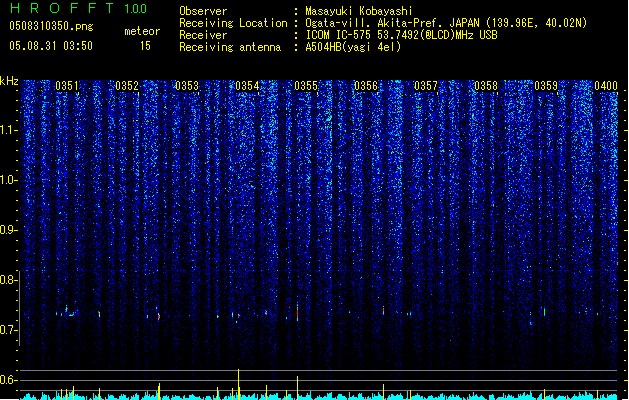Click the 0356 time marker
629x400 pixels.
click(366, 86)
